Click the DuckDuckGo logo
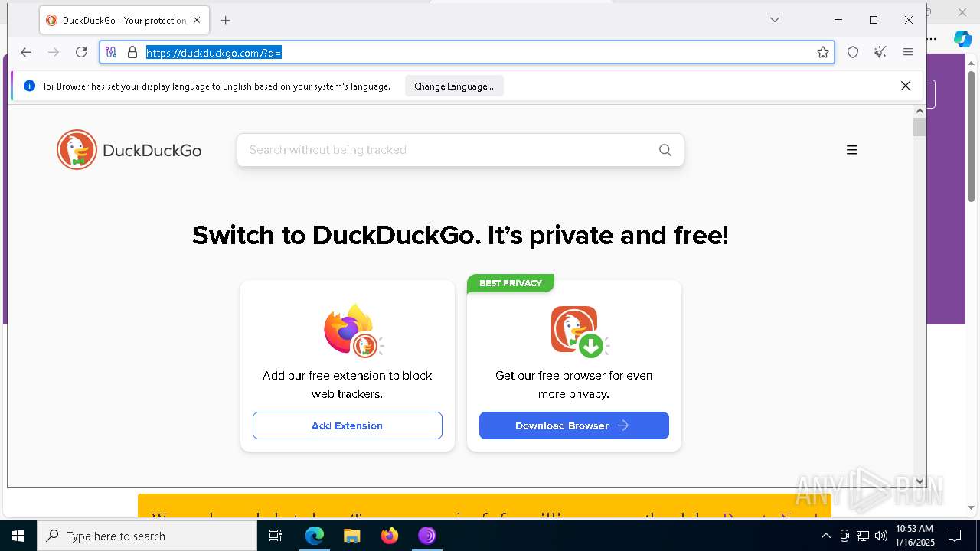Image resolution: width=980 pixels, height=551 pixels. pyautogui.click(x=129, y=150)
